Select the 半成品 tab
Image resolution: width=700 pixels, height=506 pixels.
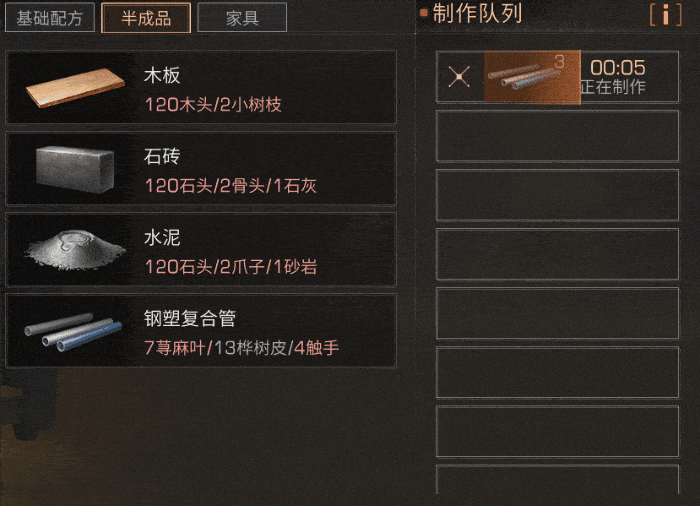click(x=146, y=17)
